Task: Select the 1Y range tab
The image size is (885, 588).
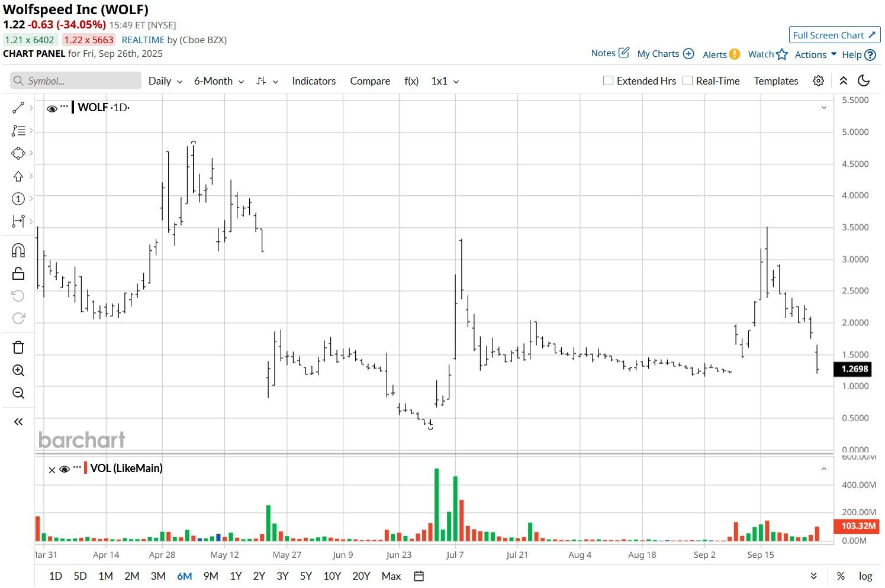Action: tap(236, 576)
